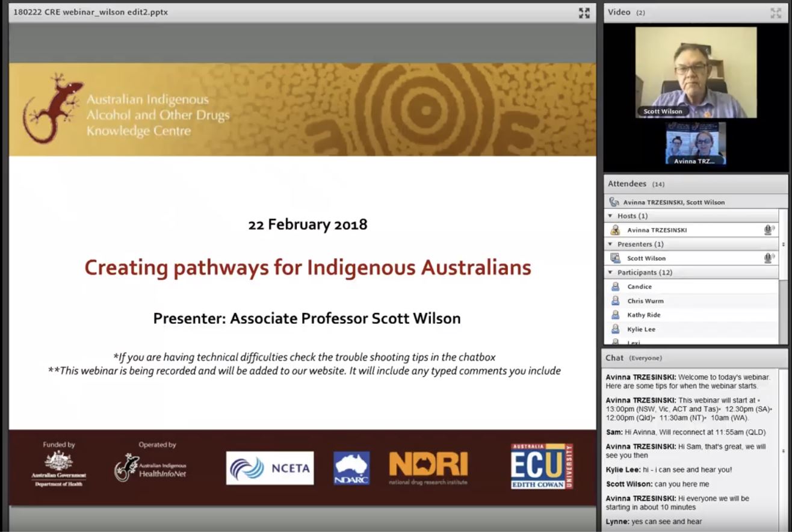Click Avinna TRZESINSKI's host icon
Image resolution: width=792 pixels, height=532 pixels.
point(615,230)
